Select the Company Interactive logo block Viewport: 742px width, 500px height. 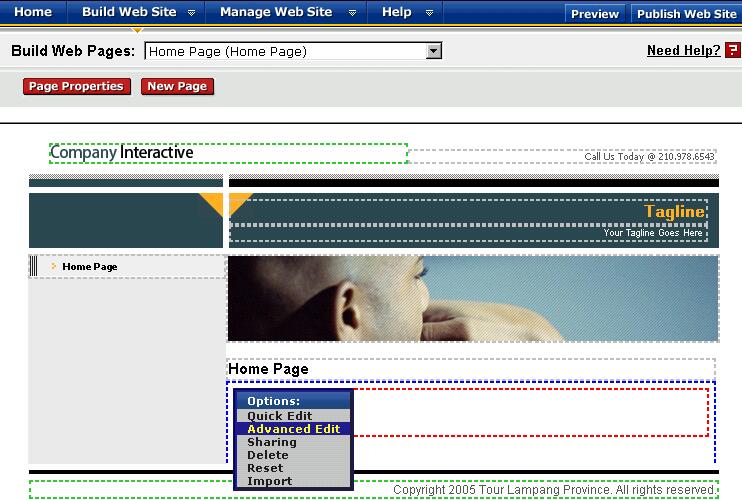pos(228,153)
